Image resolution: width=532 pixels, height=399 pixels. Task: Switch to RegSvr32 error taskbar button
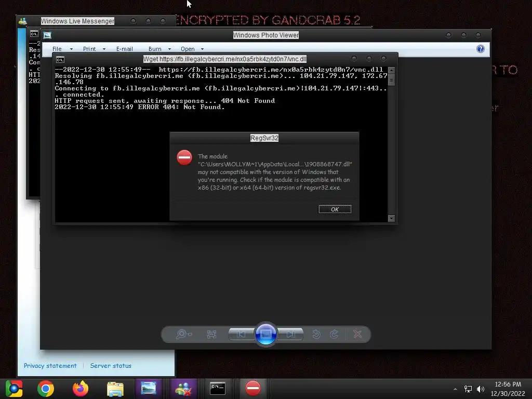(x=253, y=389)
